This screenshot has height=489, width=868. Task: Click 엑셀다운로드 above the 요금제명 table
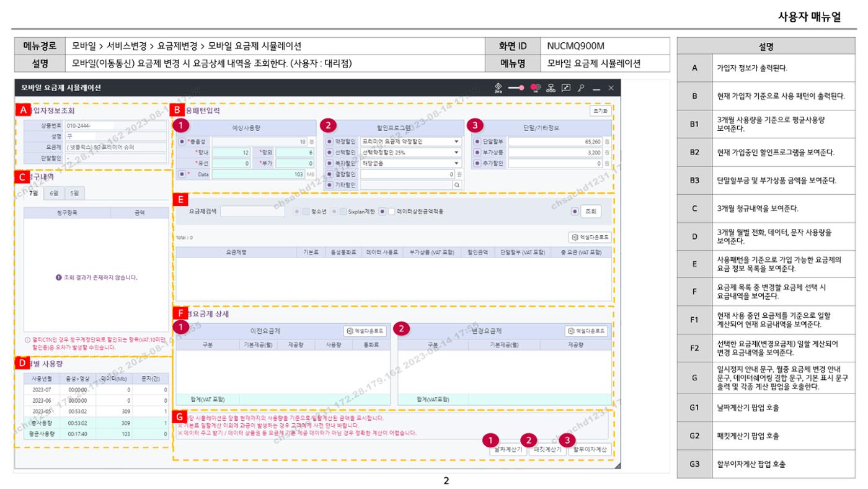pyautogui.click(x=590, y=237)
